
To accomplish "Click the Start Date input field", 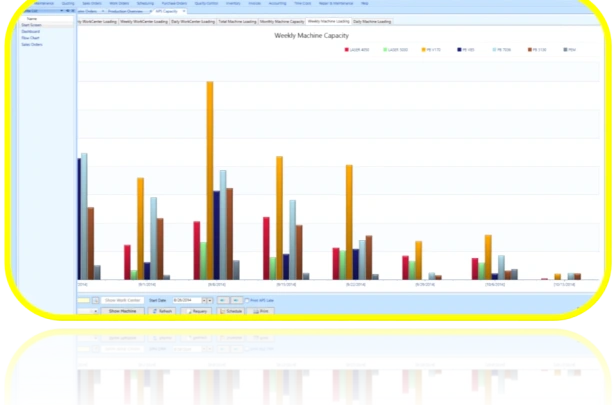I will coord(187,301).
